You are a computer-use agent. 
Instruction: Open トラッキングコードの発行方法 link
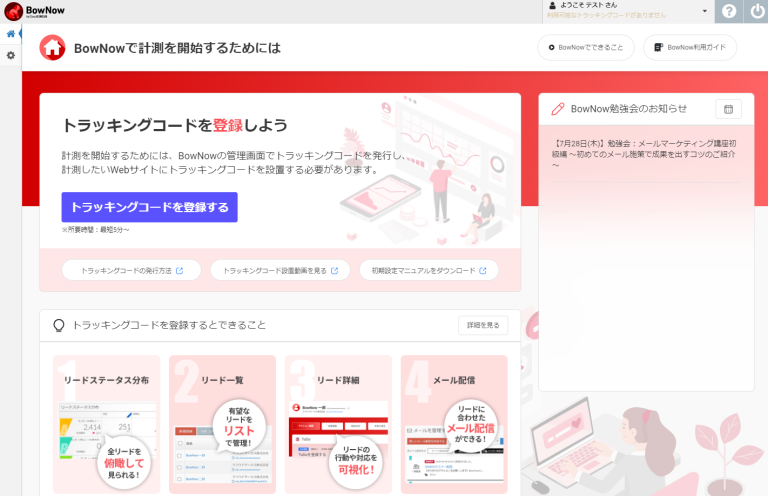pos(131,270)
